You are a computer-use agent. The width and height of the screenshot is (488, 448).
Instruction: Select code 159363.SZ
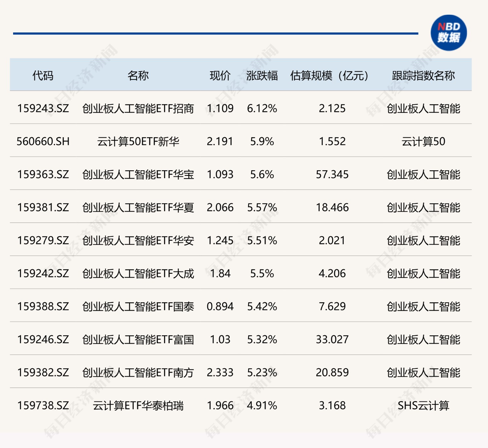[x=43, y=175]
